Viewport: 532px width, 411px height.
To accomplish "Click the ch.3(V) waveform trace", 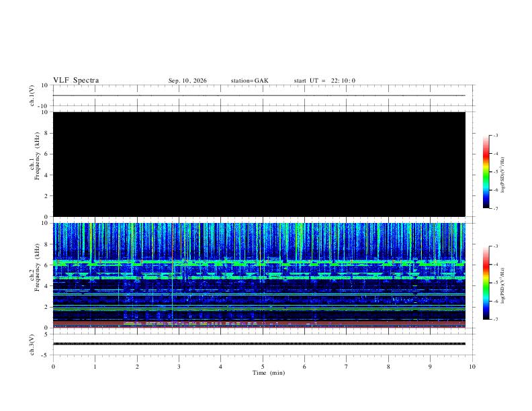I will 259,344.
